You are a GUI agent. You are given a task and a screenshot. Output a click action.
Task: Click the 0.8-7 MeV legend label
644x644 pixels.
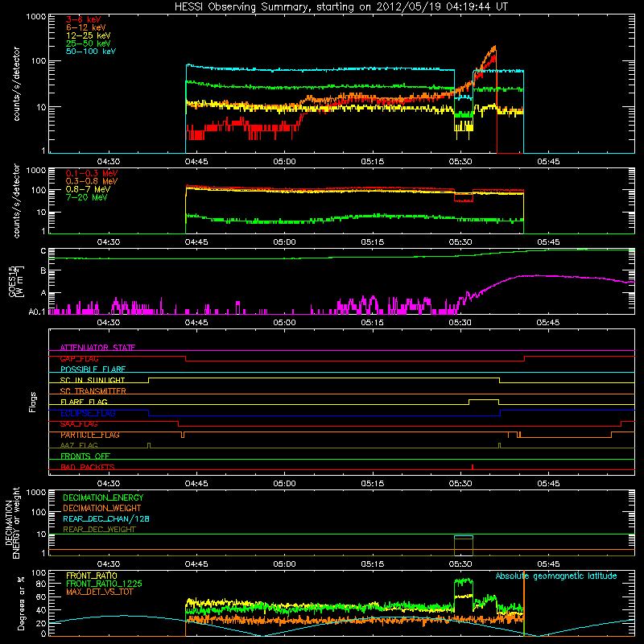click(x=88, y=189)
